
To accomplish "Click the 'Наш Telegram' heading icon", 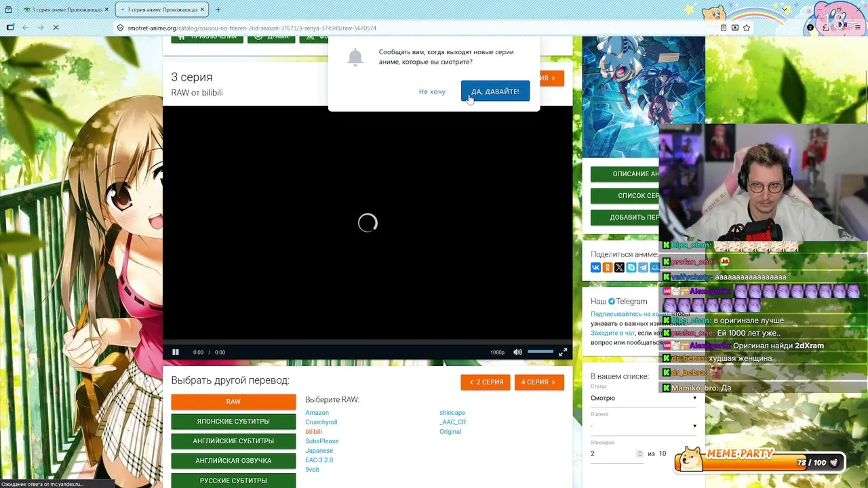I will (611, 302).
